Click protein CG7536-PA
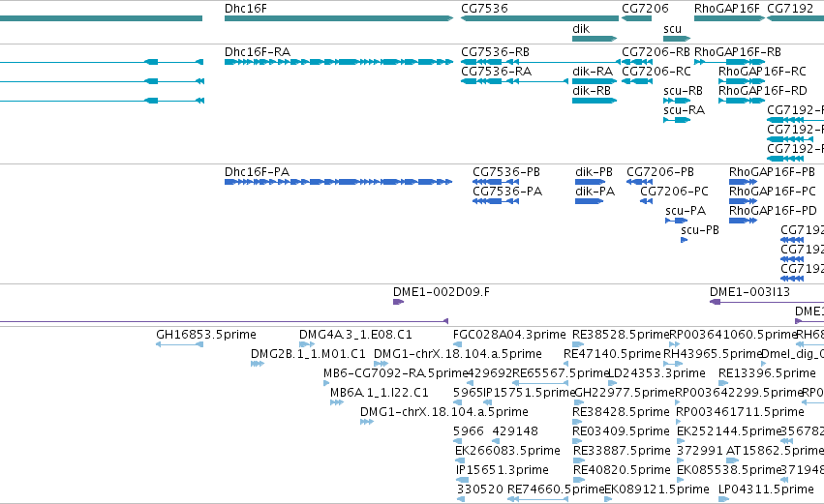Screen dimensions: 824x504 pyautogui.click(x=496, y=201)
